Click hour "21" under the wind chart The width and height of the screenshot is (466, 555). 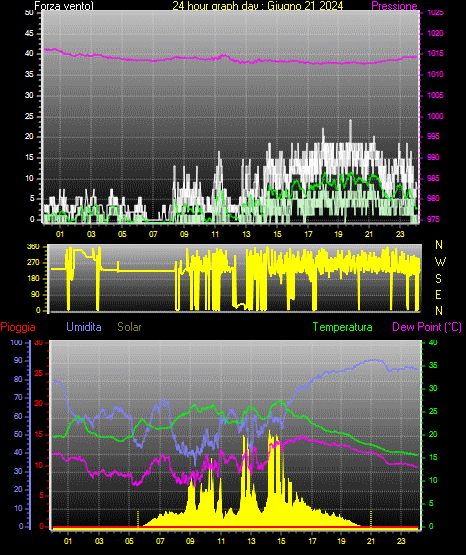point(369,234)
